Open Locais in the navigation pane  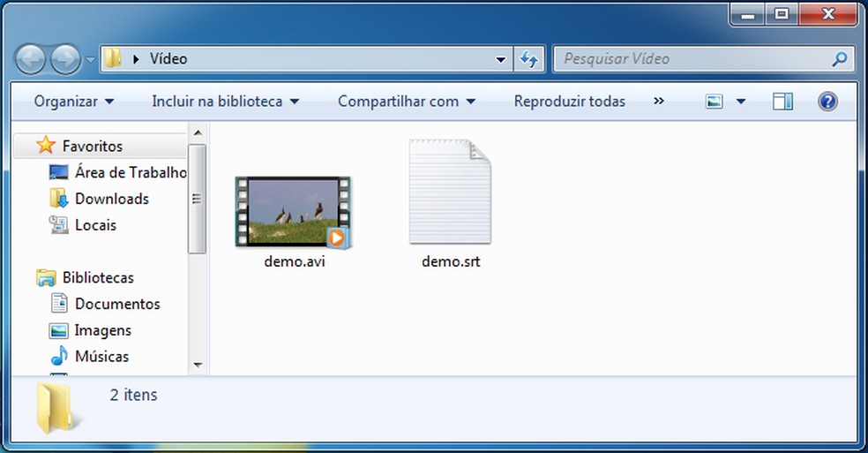tap(96, 225)
